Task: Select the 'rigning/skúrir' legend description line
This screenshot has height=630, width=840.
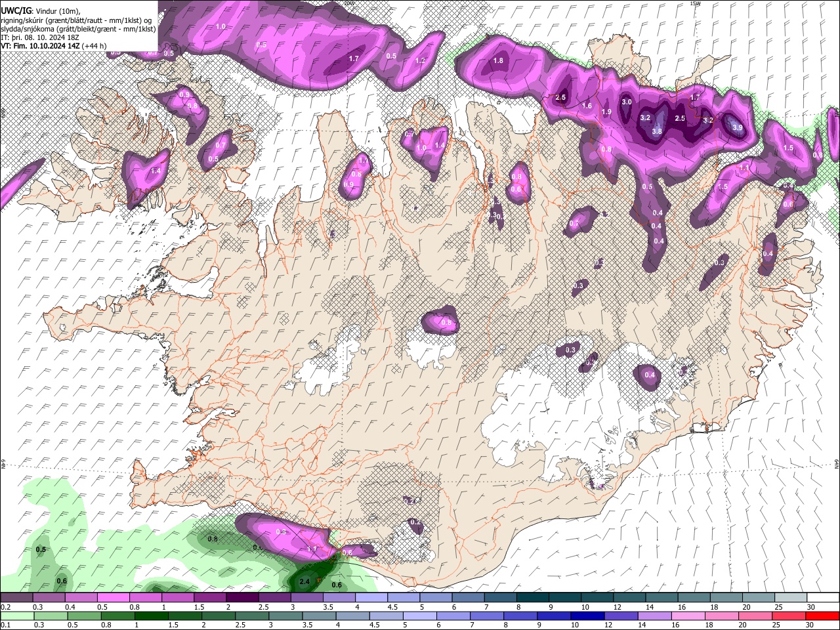Action: (76, 20)
